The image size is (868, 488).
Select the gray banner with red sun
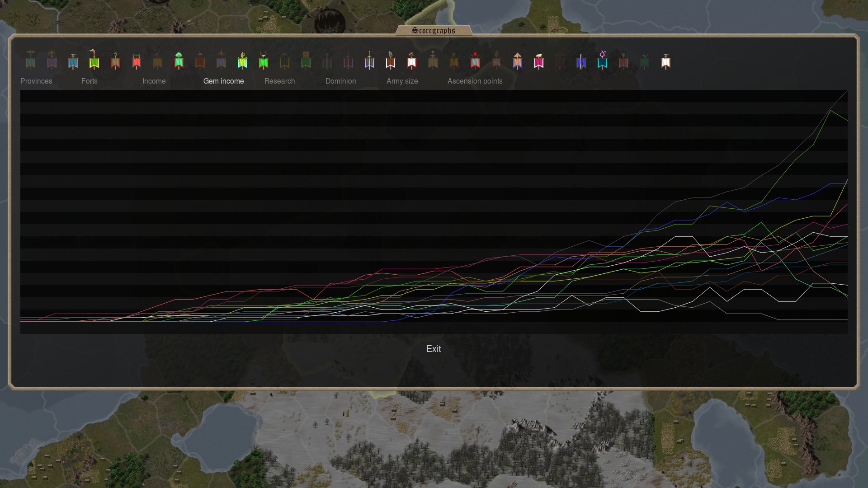point(475,60)
